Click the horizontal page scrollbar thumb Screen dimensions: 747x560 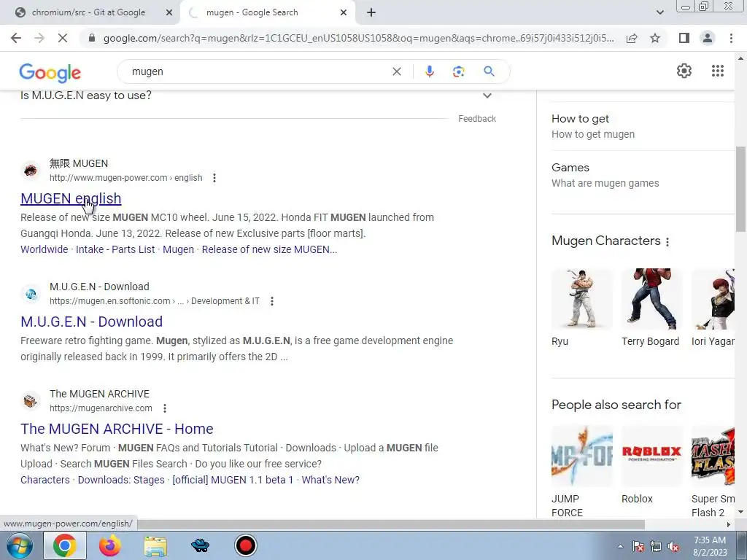point(391,524)
